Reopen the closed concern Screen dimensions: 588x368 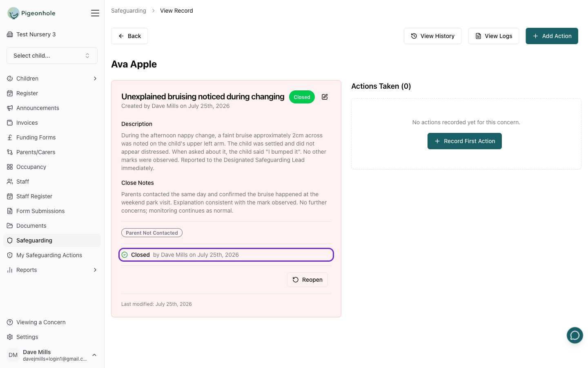coord(307,280)
